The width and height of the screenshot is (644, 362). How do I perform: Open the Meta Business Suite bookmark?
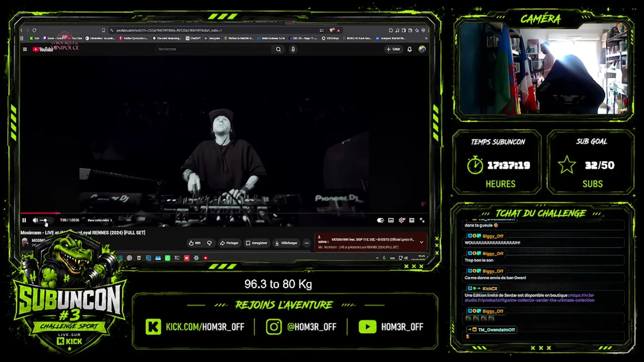[271, 38]
